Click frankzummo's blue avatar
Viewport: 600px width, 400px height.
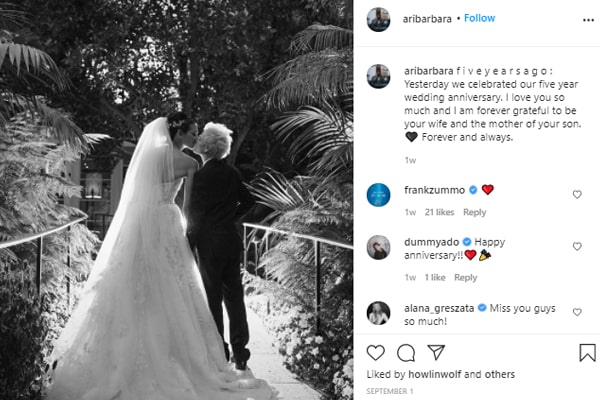(x=378, y=195)
